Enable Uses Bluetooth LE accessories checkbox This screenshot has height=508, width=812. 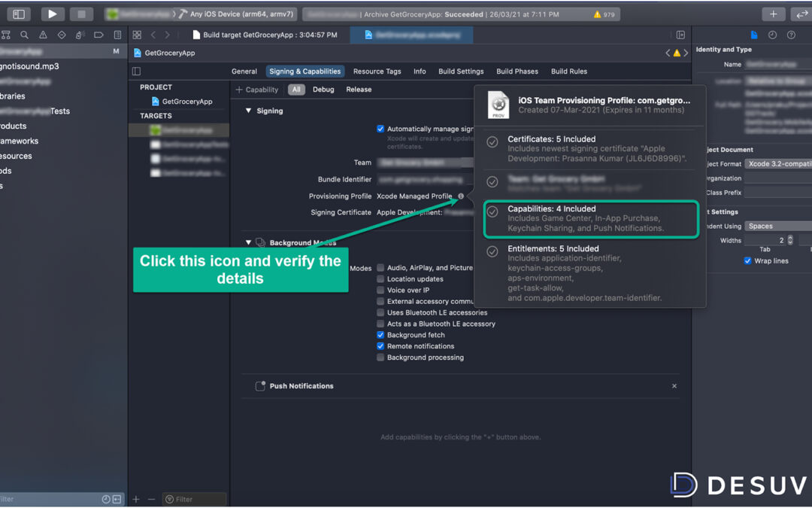click(x=380, y=312)
